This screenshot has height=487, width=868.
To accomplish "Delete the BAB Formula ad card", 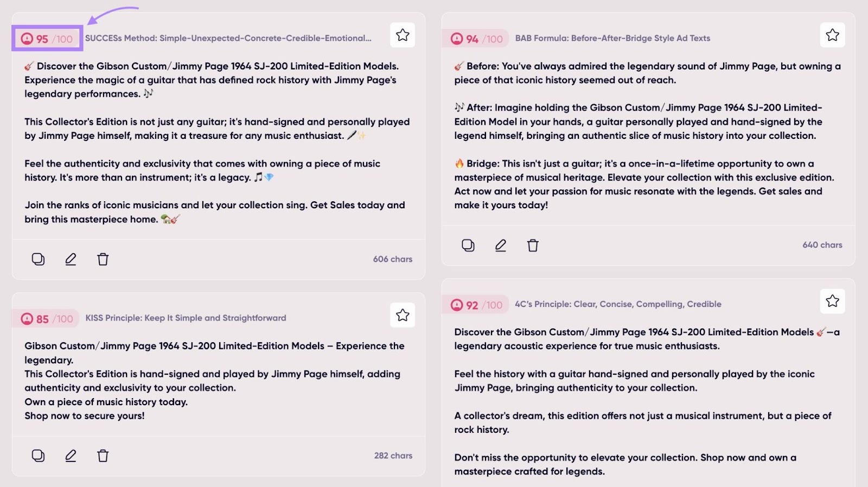I will click(x=533, y=245).
